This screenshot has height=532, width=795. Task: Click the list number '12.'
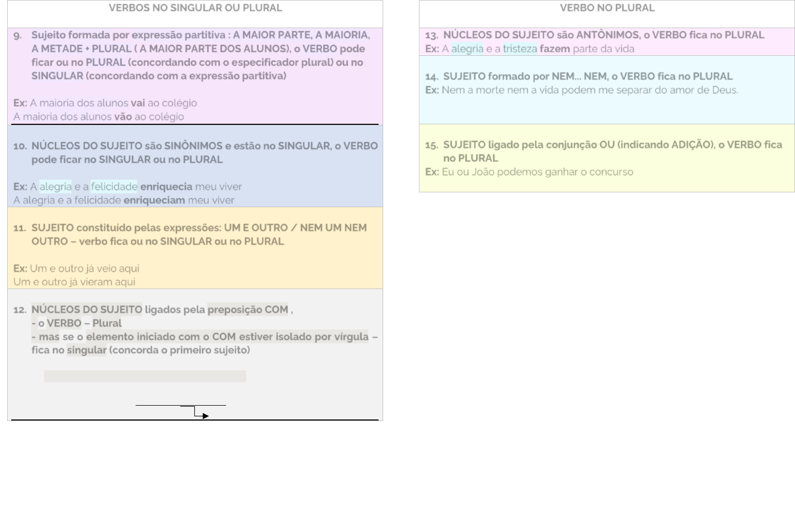(x=19, y=310)
